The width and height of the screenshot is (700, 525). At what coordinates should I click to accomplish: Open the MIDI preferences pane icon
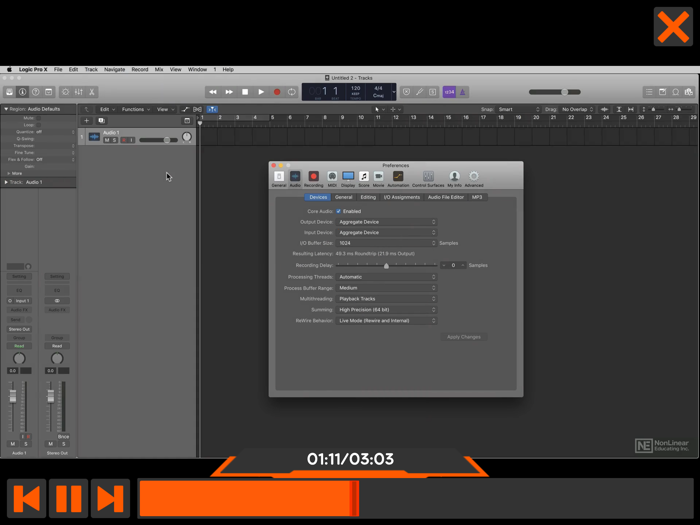click(332, 179)
